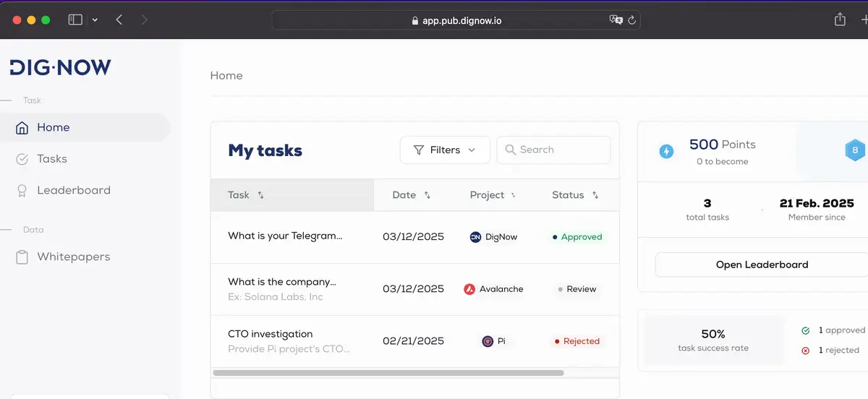Click the blue lightning points icon
The width and height of the screenshot is (868, 399).
(x=666, y=152)
